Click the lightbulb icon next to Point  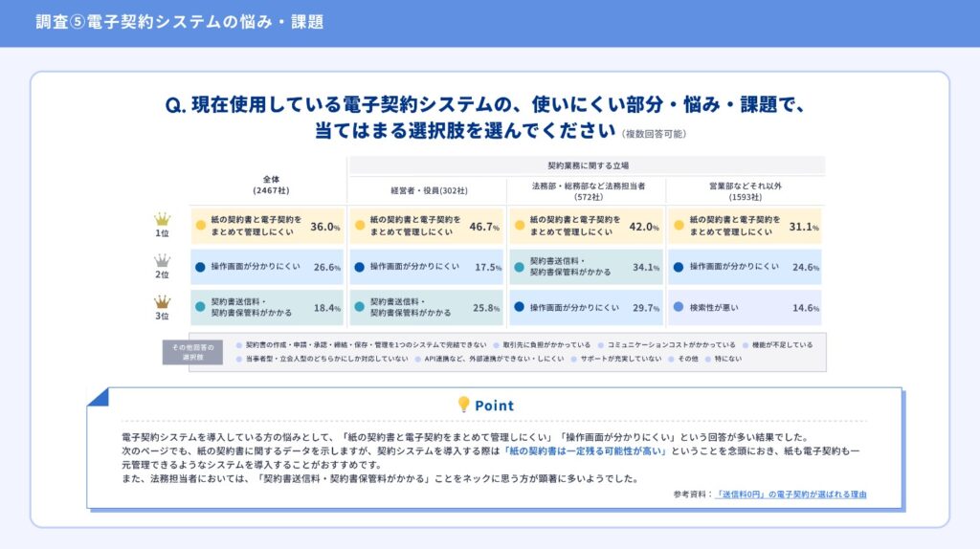[x=464, y=405]
